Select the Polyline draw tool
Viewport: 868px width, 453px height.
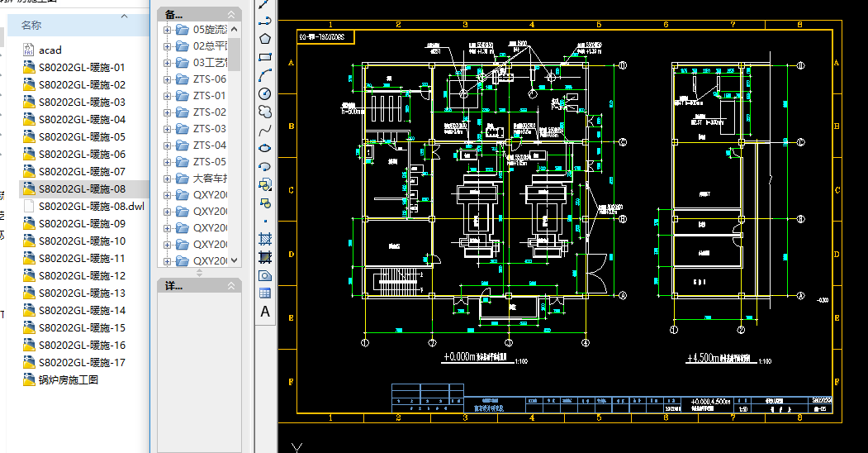click(x=265, y=21)
